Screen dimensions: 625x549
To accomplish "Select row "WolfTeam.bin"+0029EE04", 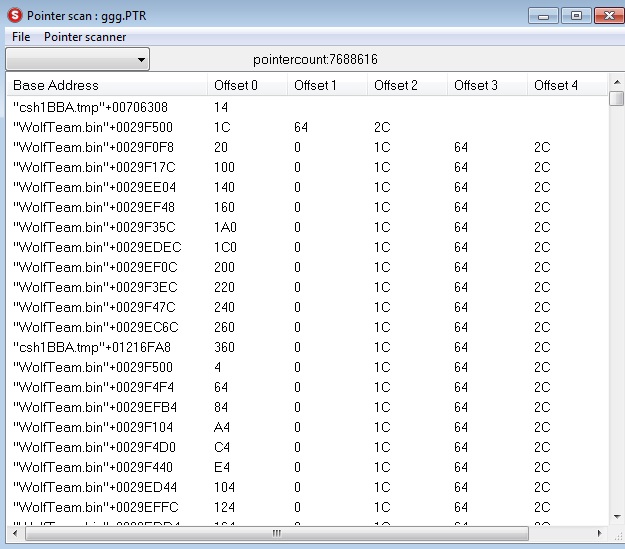I will (307, 187).
